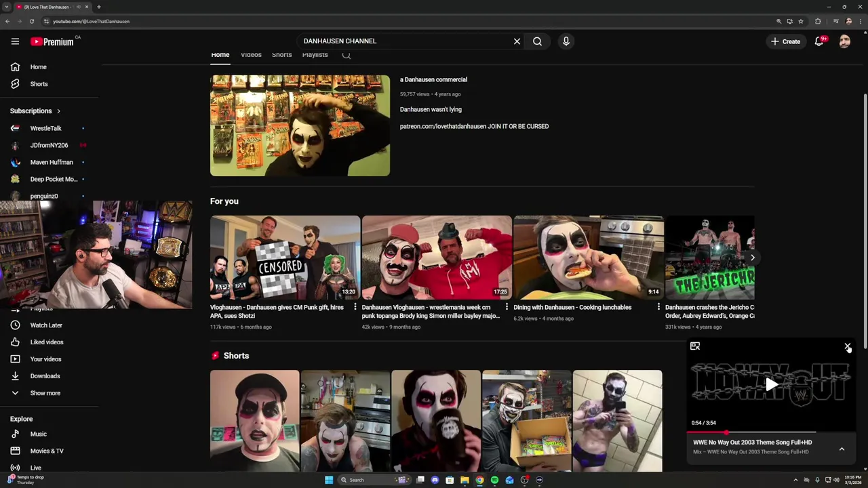
Task: Switch to channel Home tab
Action: (220, 55)
